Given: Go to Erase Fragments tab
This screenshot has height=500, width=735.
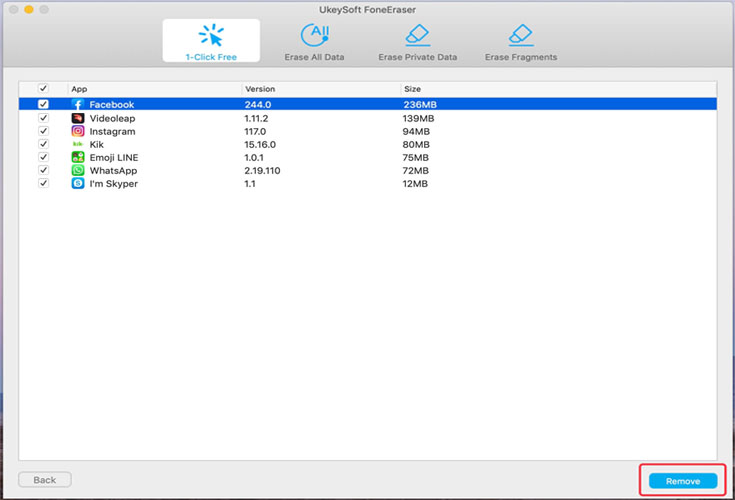Looking at the screenshot, I should 521,42.
